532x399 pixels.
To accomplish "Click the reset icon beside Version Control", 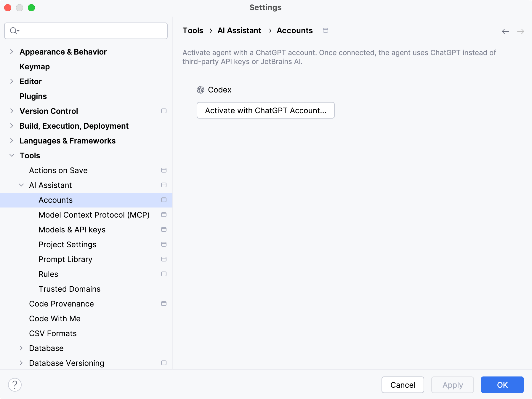I will (164, 111).
